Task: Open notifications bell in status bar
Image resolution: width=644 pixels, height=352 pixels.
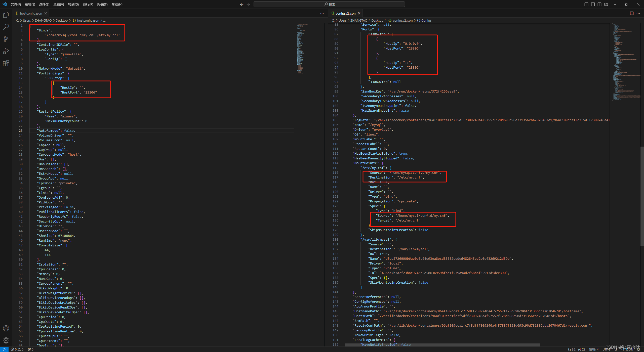Action: pos(638,349)
